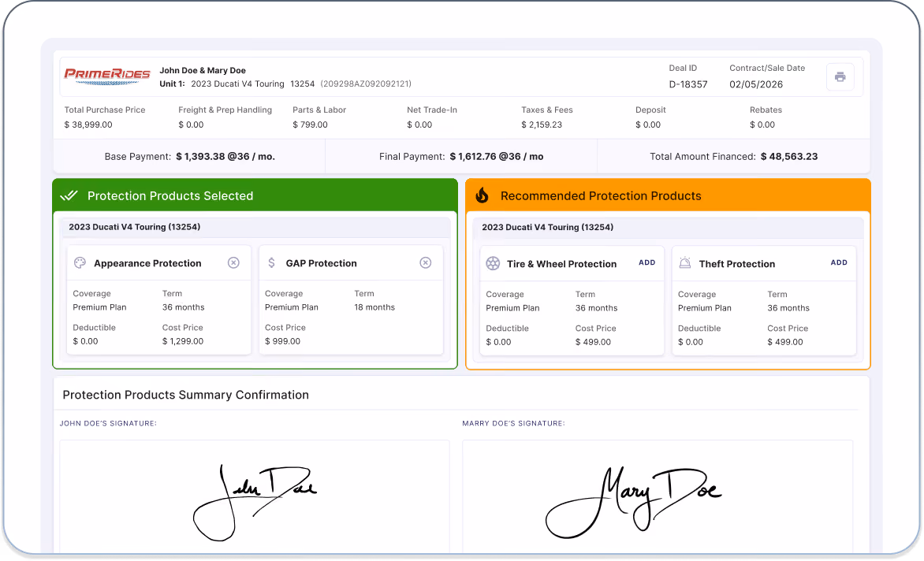924x561 pixels.
Task: Click the print icon button
Action: [x=840, y=76]
